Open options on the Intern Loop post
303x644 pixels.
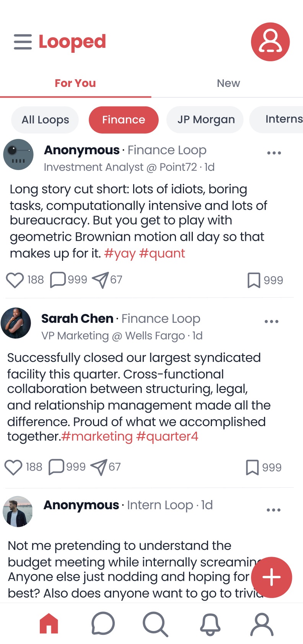coord(274,510)
